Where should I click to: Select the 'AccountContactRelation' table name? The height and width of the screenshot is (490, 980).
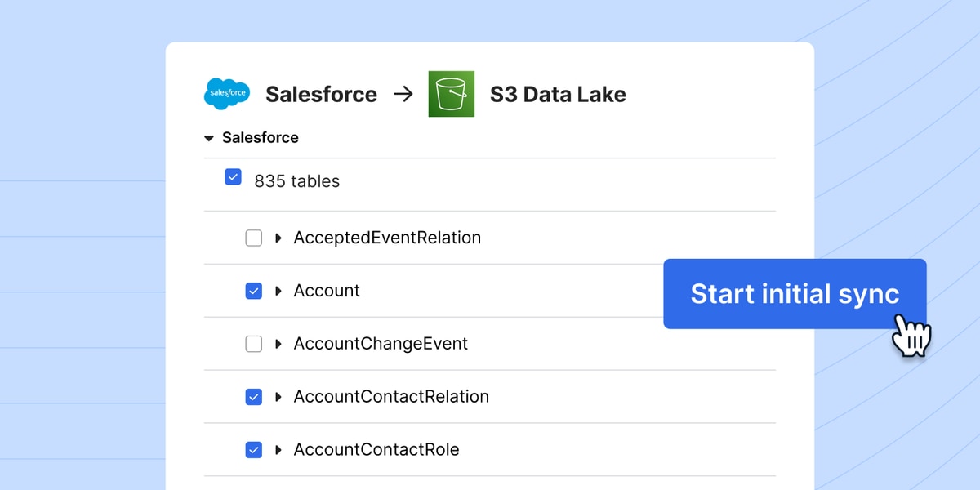(391, 397)
